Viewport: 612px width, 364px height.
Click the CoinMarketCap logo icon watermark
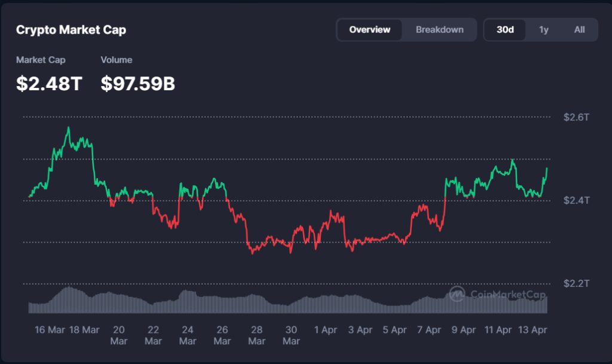point(457,293)
